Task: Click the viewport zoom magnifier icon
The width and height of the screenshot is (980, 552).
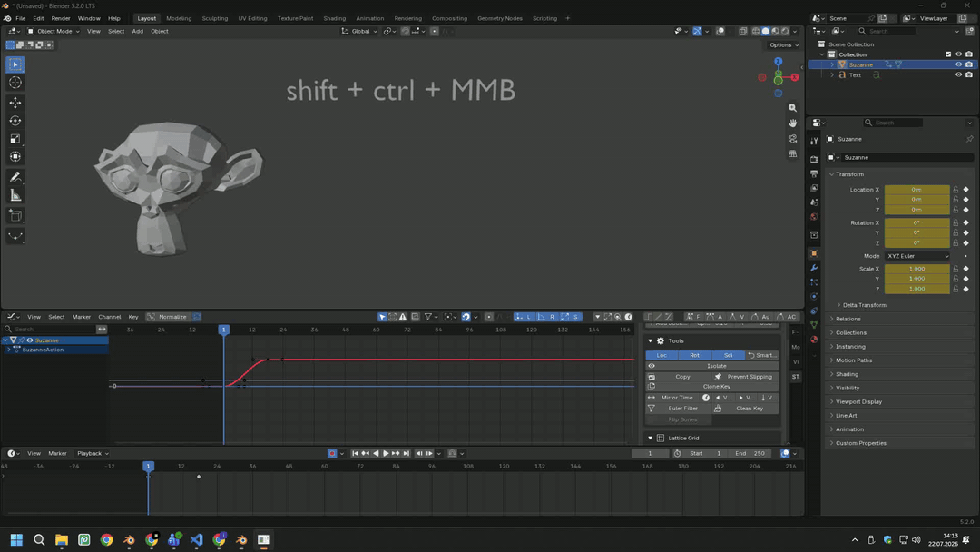Action: pos(792,108)
